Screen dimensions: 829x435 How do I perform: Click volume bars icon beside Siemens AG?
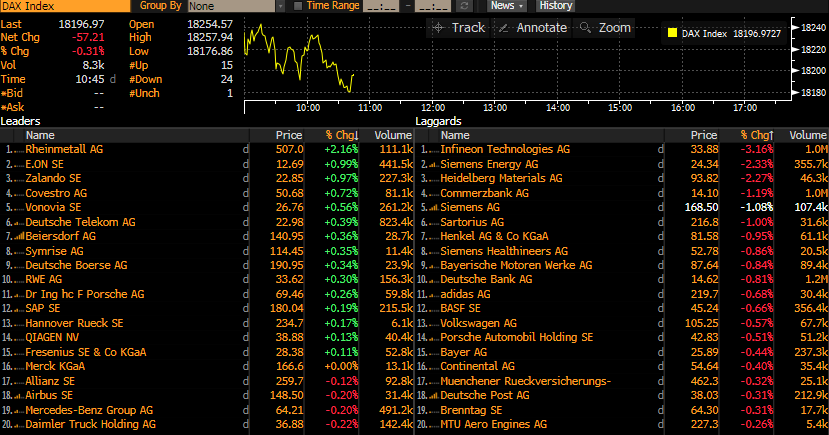(x=434, y=207)
